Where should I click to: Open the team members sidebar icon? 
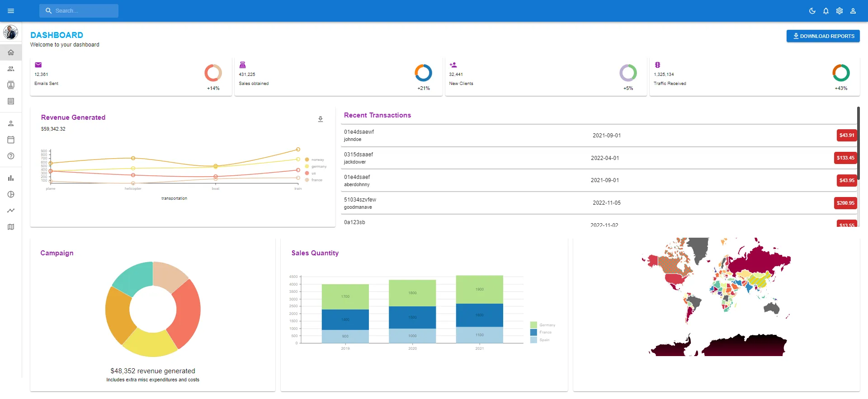click(11, 69)
